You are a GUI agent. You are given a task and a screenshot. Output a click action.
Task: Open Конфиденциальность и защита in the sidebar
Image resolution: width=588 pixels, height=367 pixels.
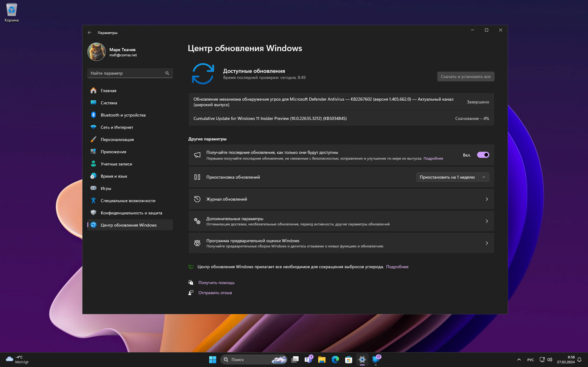[x=131, y=213]
